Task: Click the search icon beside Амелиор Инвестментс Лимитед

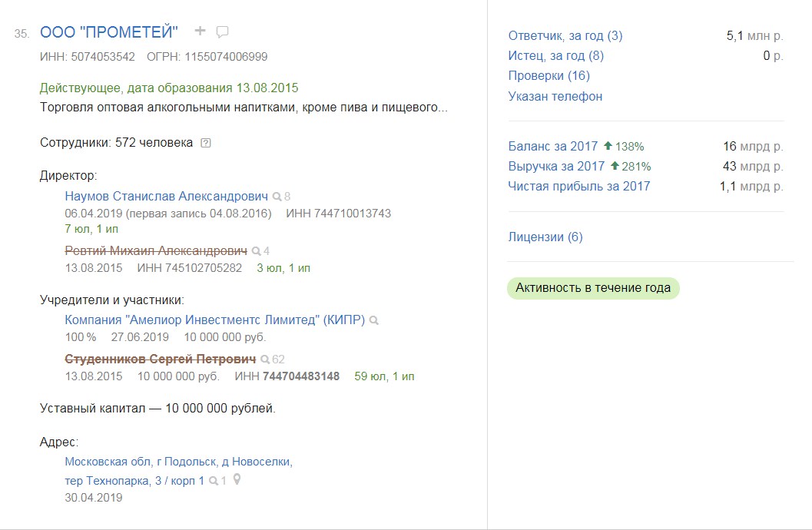Action: [x=374, y=320]
